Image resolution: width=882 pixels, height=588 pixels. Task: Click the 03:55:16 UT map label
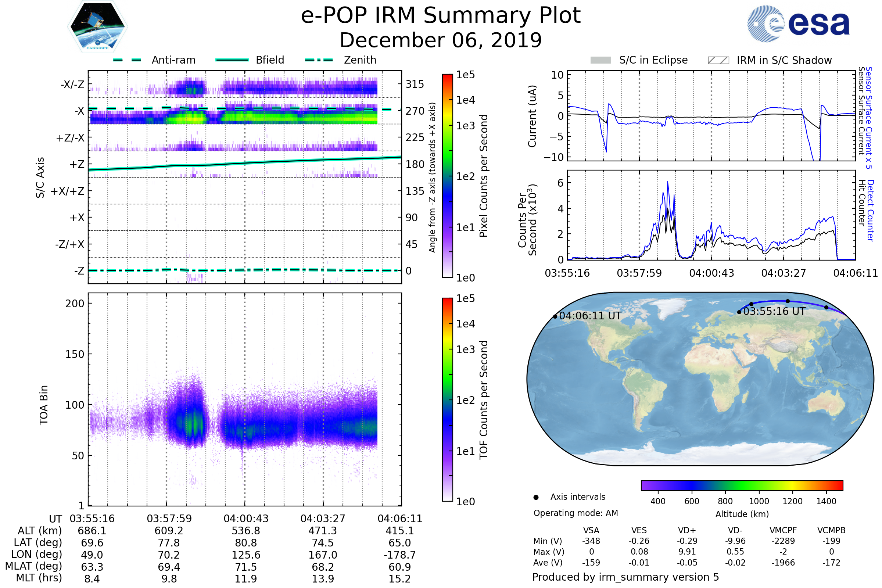pyautogui.click(x=774, y=312)
